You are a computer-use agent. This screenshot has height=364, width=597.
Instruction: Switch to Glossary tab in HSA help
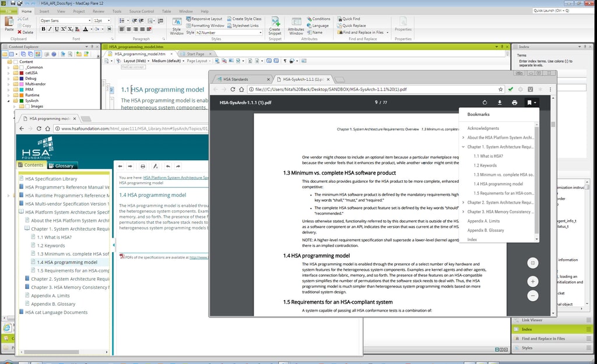click(x=62, y=165)
